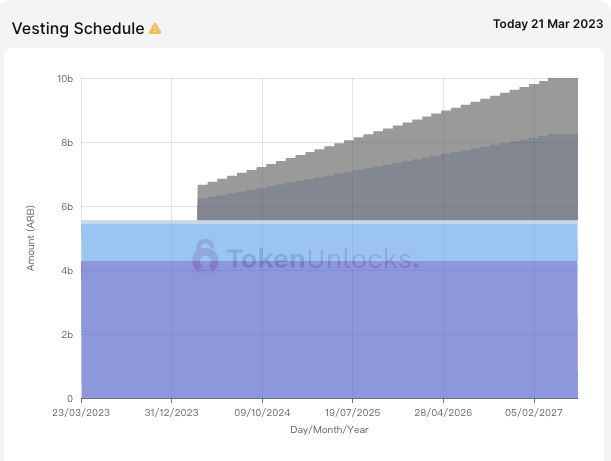Click the Day/Month/Year axis title

click(329, 429)
